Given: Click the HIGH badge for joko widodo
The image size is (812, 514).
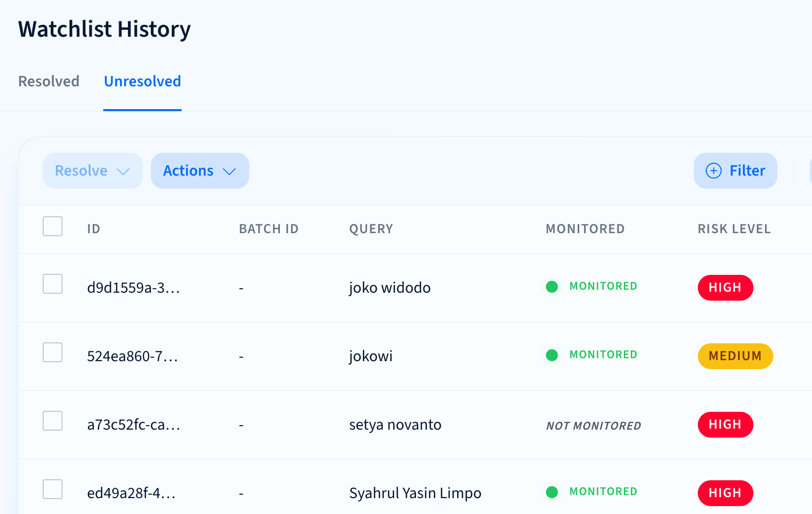Looking at the screenshot, I should [726, 288].
